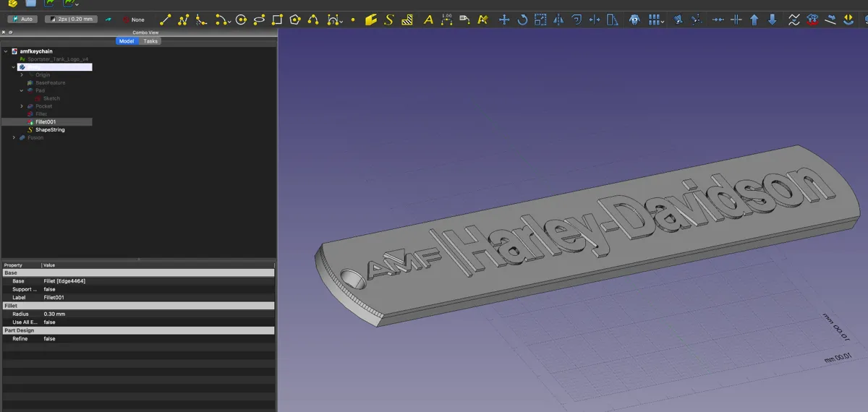Open the Auto working plane selector
The width and height of the screenshot is (868, 412).
pyautogui.click(x=22, y=20)
